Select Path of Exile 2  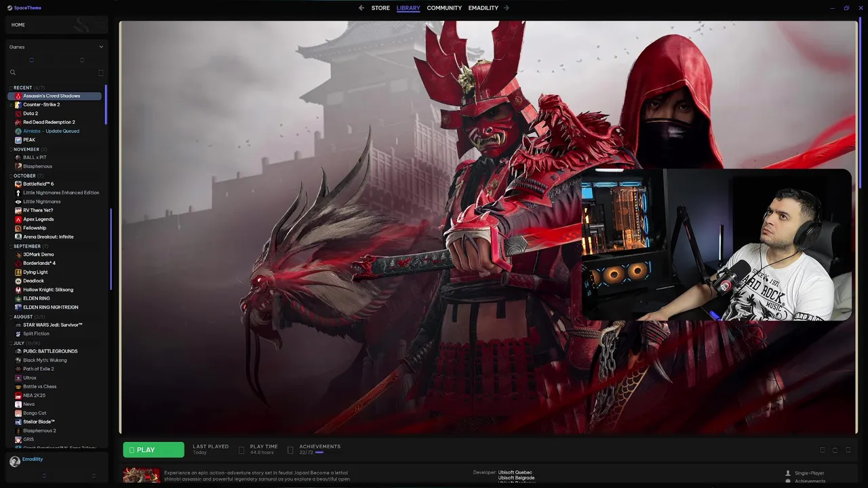39,369
